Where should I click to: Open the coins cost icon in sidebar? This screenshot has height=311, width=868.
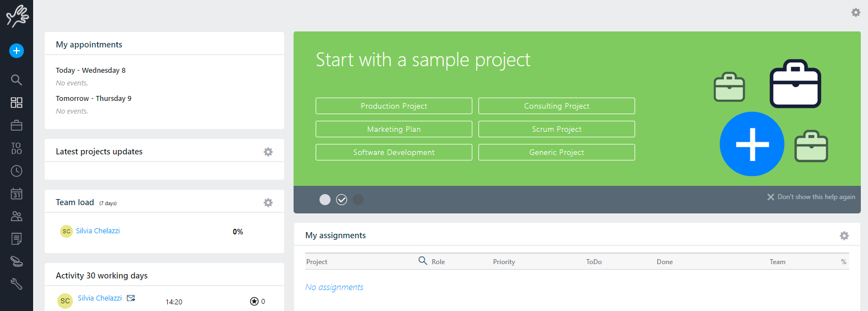click(x=17, y=261)
